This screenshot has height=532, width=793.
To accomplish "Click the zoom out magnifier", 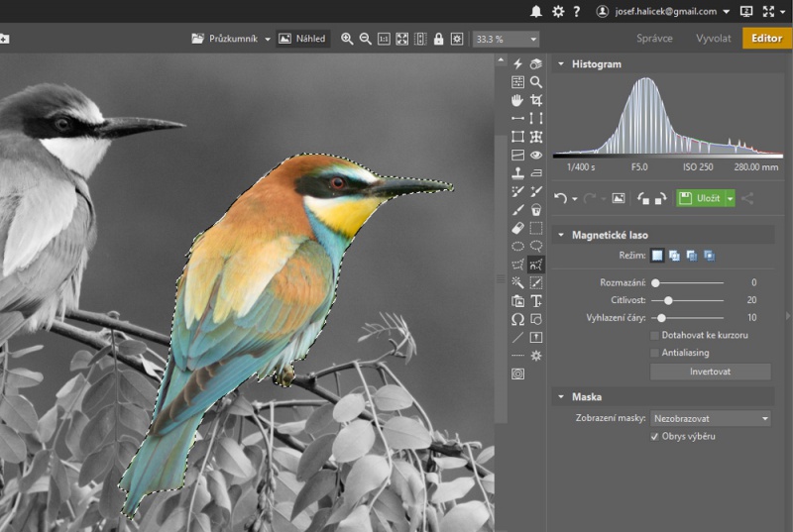I will coord(365,39).
